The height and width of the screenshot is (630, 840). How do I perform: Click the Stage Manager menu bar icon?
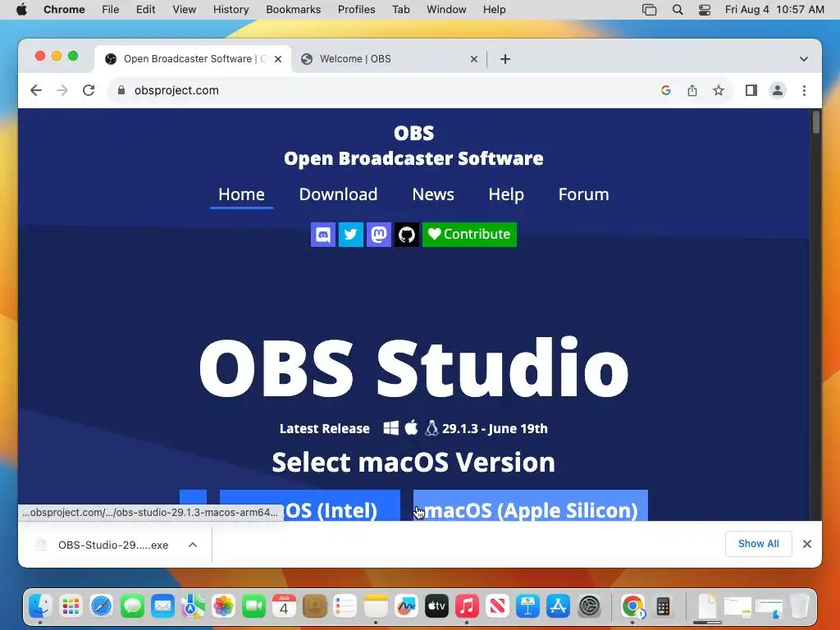point(649,10)
